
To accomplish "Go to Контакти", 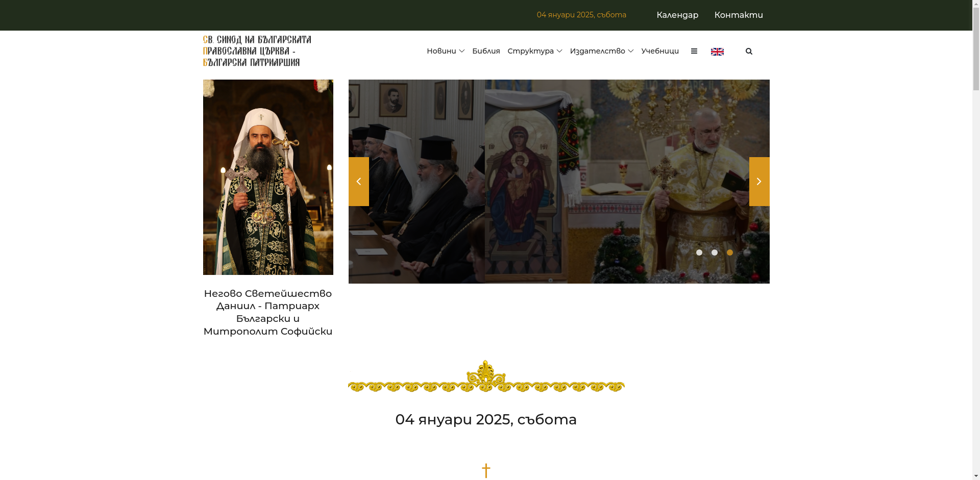I will (738, 15).
